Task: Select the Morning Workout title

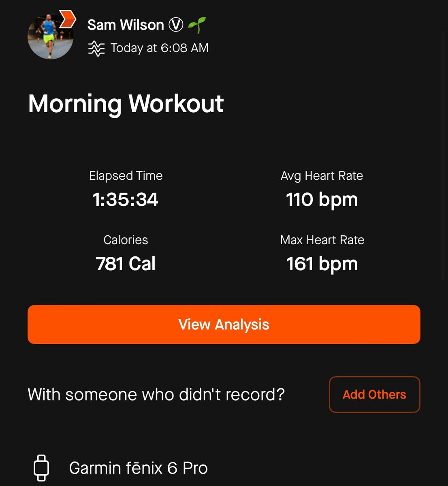Action: click(x=126, y=104)
